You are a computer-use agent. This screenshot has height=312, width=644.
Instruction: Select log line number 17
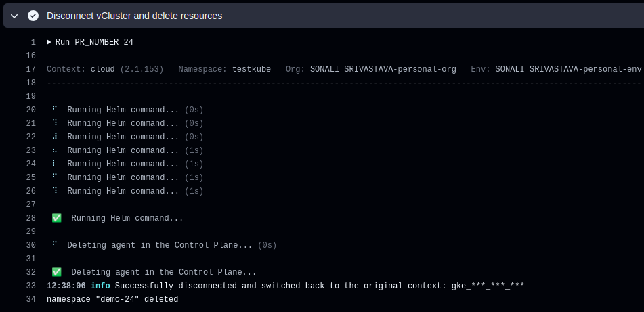30,69
